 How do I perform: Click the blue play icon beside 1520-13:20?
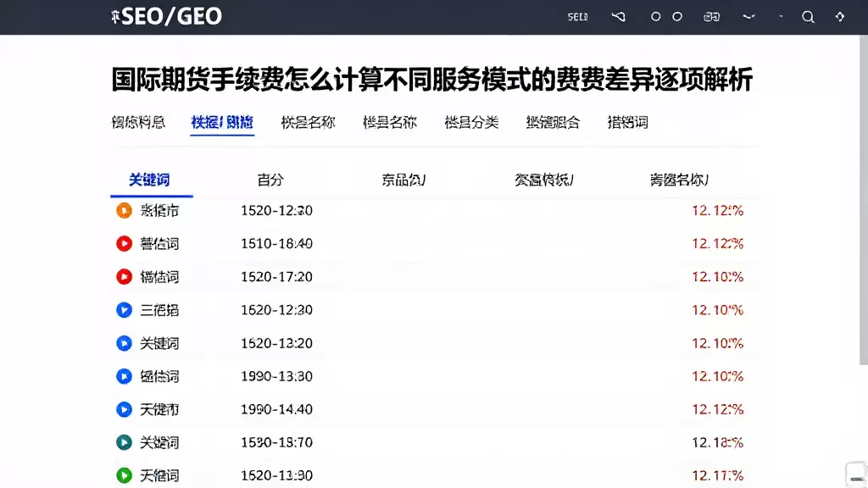coord(124,343)
